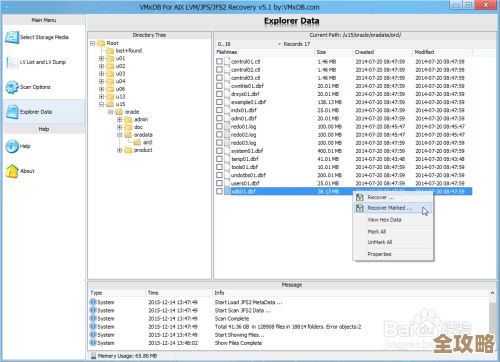Sort by Size column header
Screen dimensions: 500x362
click(333, 52)
